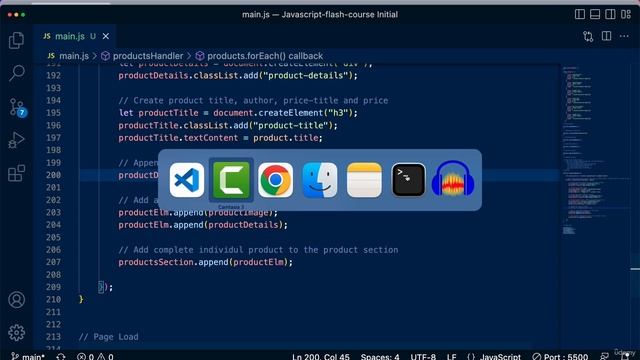
Task: Change indentation via Spaces: 4
Action: 380,356
